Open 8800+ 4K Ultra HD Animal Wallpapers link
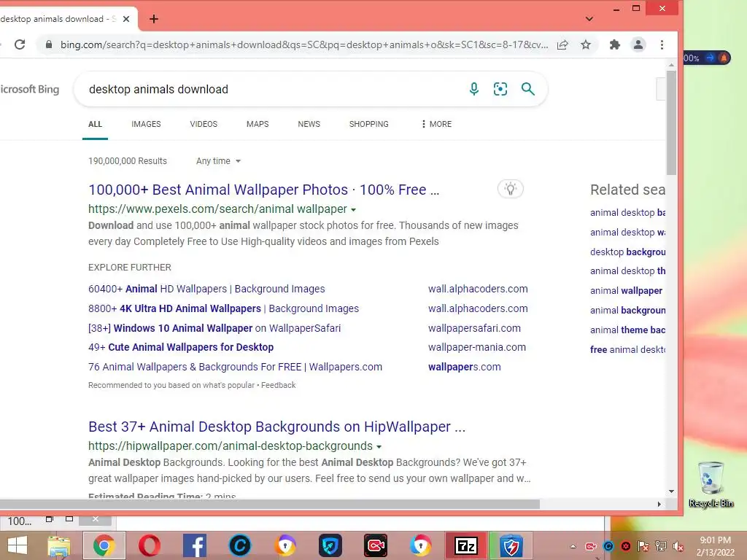Viewport: 747px width, 560px height. coord(223,308)
